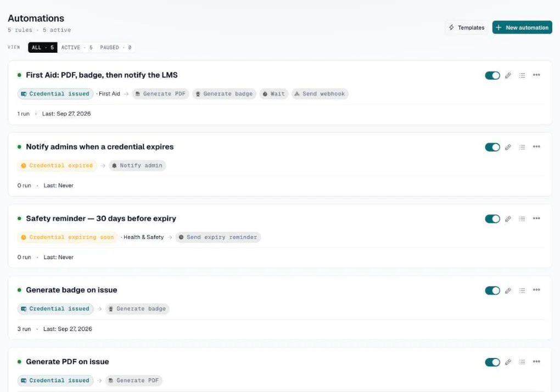Open run log list for First Aid automation
560x392 pixels.
pos(522,75)
